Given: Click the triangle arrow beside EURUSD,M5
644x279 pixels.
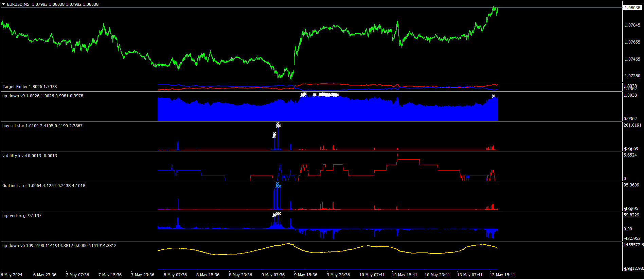Looking at the screenshot, I should tap(4, 4).
